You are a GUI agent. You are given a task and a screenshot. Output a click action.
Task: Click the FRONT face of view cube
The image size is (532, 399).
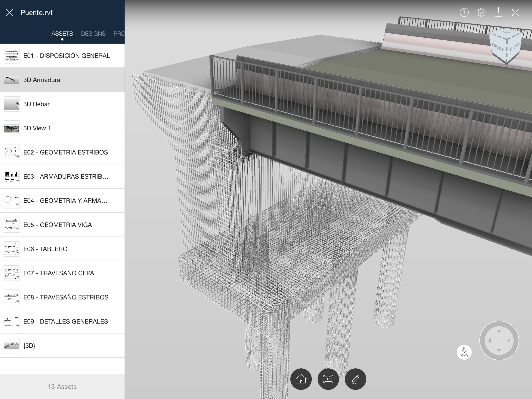coord(498,47)
